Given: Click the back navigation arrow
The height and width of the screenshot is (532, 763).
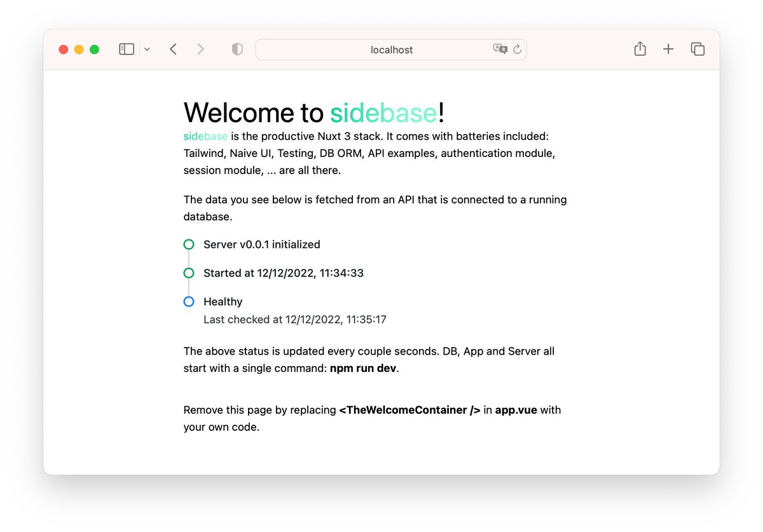Looking at the screenshot, I should pyautogui.click(x=173, y=48).
